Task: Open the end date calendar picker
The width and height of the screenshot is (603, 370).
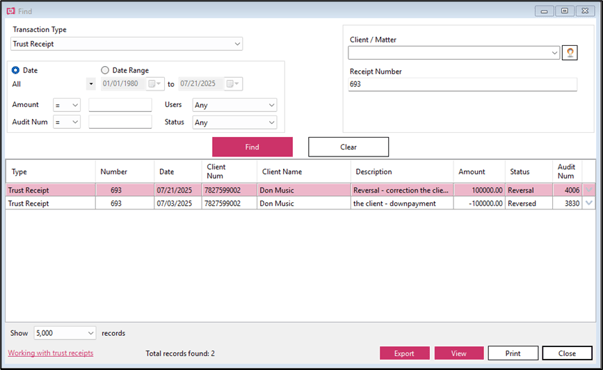Action: pos(233,84)
